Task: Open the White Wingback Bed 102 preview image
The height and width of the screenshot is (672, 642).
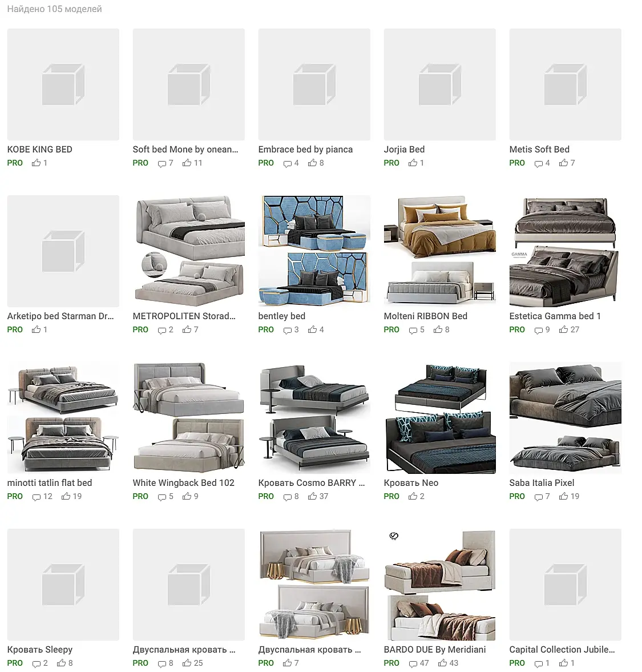Action: [x=189, y=417]
